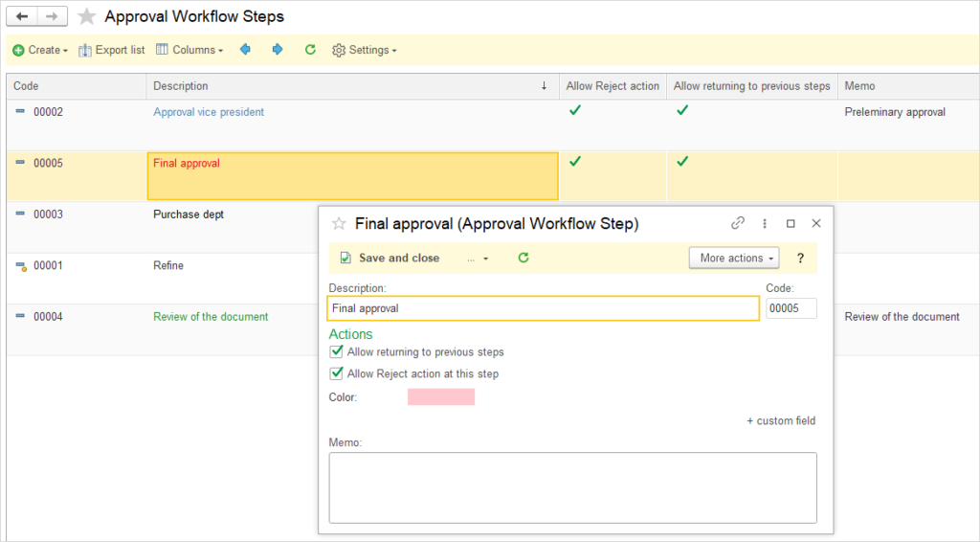Screen dimensions: 980x542
Task: Click Save and close button
Action: click(x=390, y=258)
